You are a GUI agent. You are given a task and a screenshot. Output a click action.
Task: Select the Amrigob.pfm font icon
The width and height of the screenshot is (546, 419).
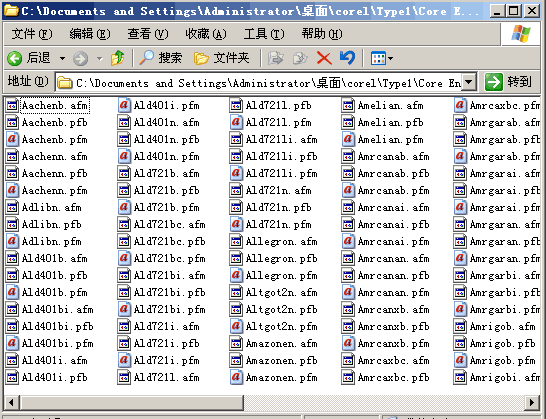[460, 360]
